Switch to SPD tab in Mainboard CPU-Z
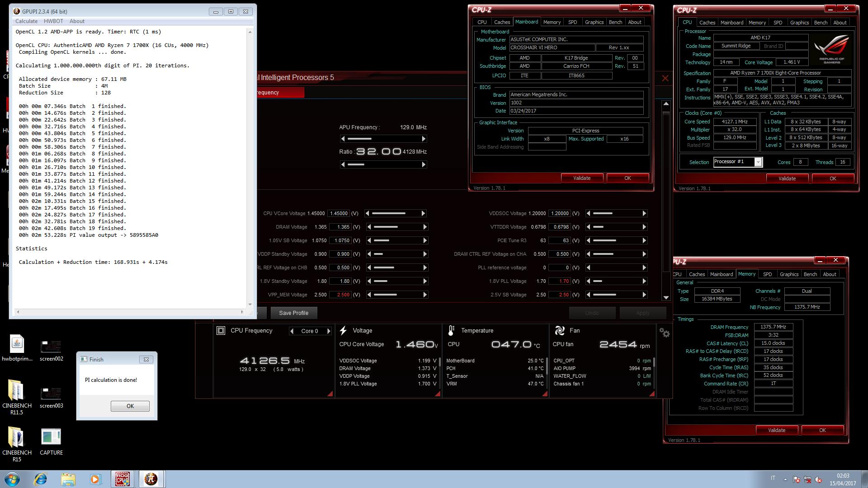 572,22
